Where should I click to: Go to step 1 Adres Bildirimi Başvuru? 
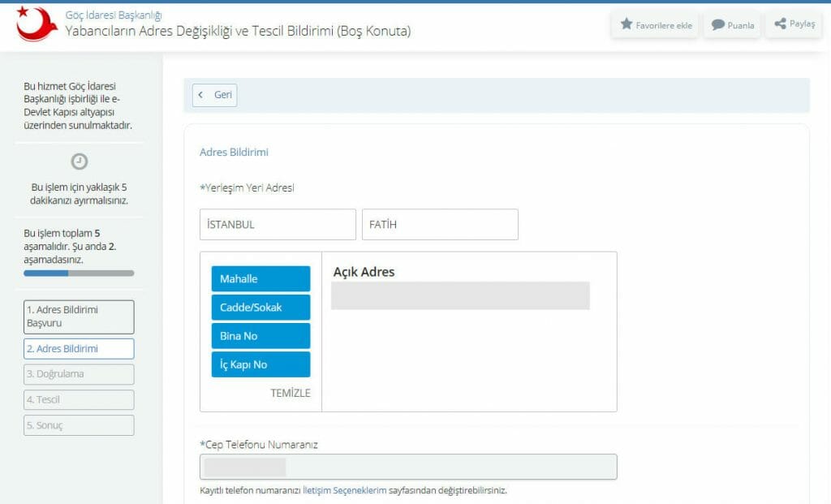79,317
